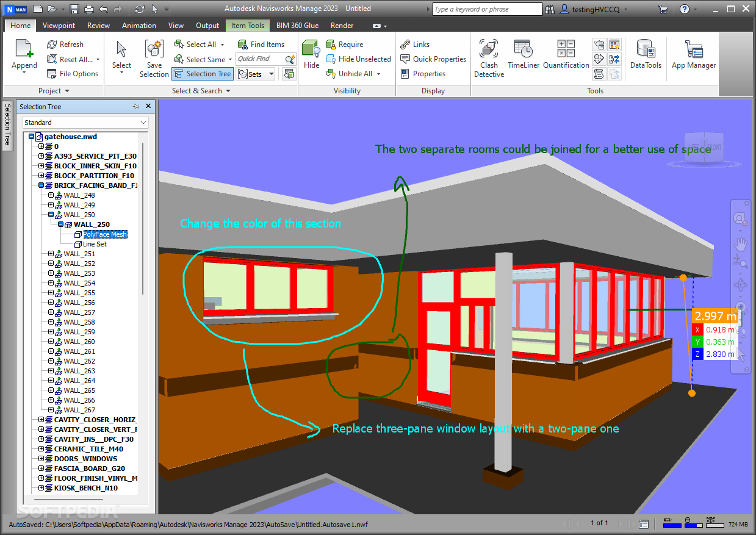Toggle the Properties window
The width and height of the screenshot is (756, 535).
(x=423, y=74)
